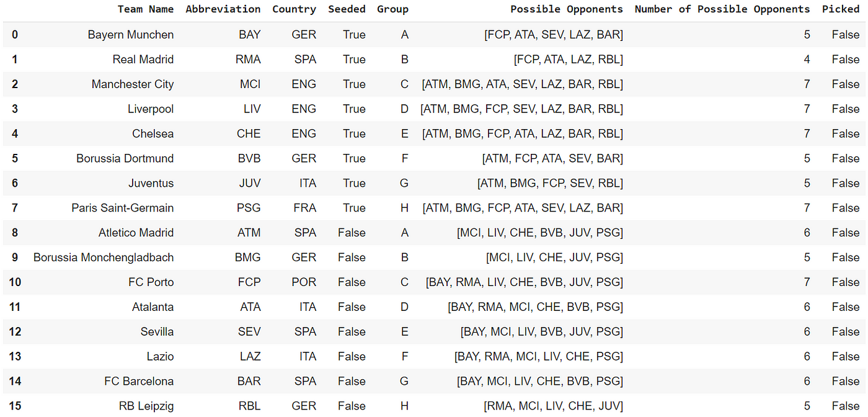Click the 'Possible Opponents' column header

567,9
